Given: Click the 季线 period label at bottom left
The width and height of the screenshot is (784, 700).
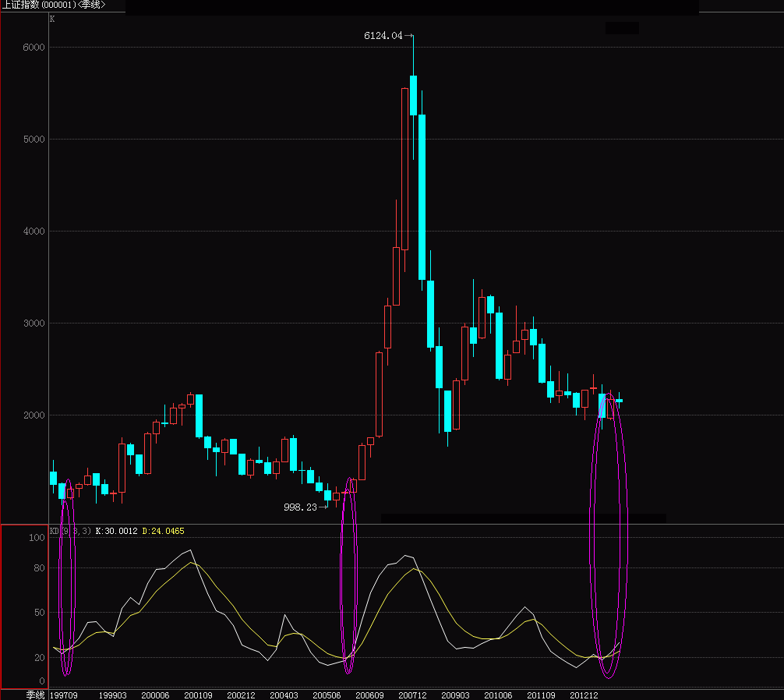Looking at the screenshot, I should tap(36, 695).
